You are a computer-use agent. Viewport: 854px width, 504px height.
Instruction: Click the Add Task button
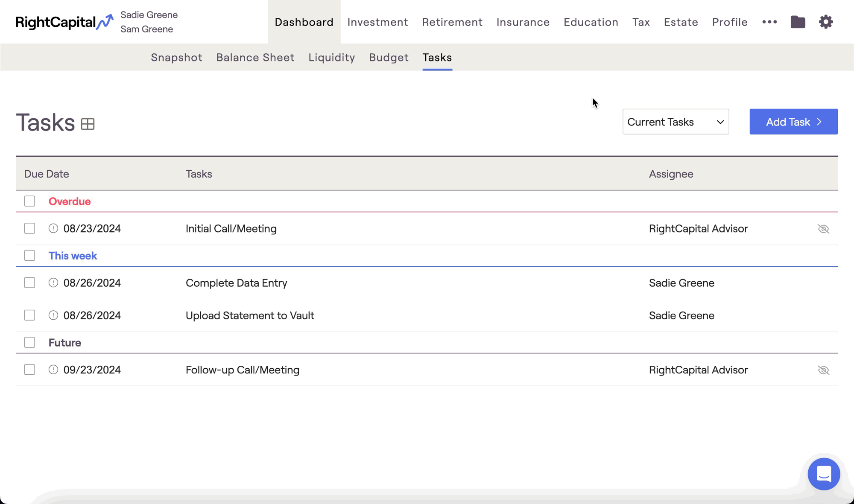pyautogui.click(x=793, y=122)
